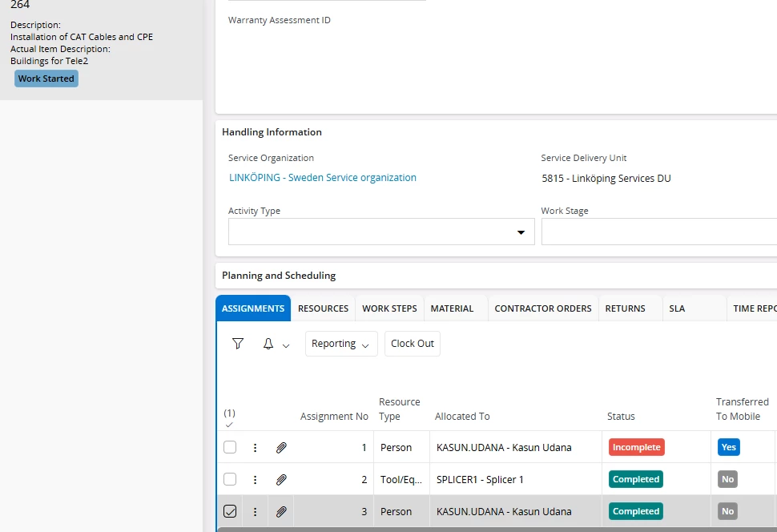
Task: Open the kebab menu on assignment 3
Action: point(256,511)
